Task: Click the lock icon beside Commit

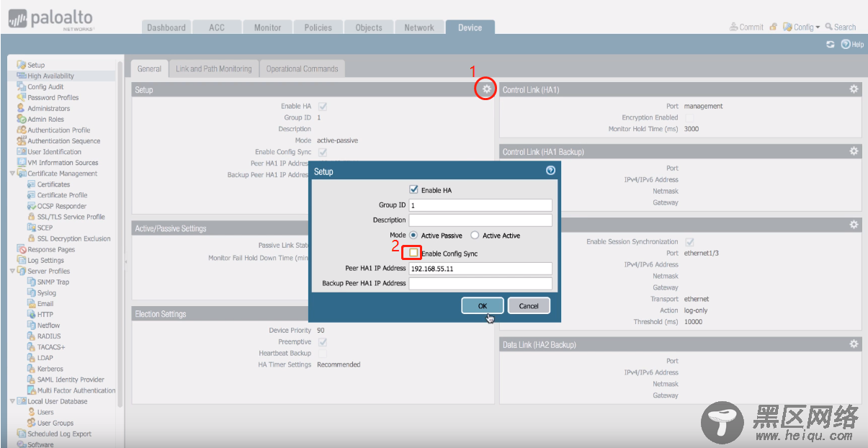Action: coord(773,27)
